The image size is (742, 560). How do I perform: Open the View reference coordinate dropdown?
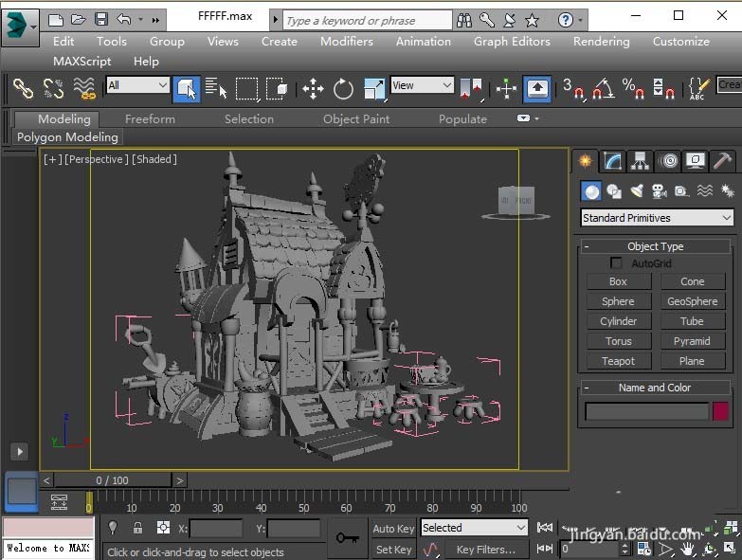click(x=423, y=86)
